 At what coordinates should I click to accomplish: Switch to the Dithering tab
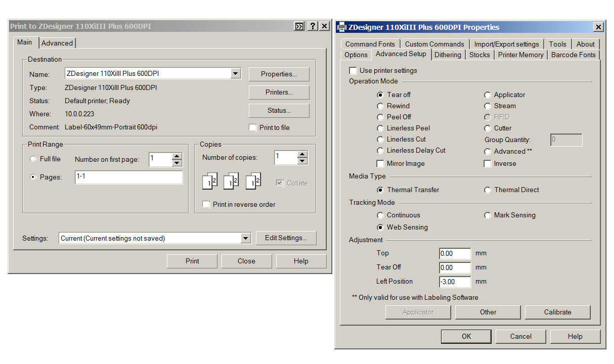[x=448, y=55]
